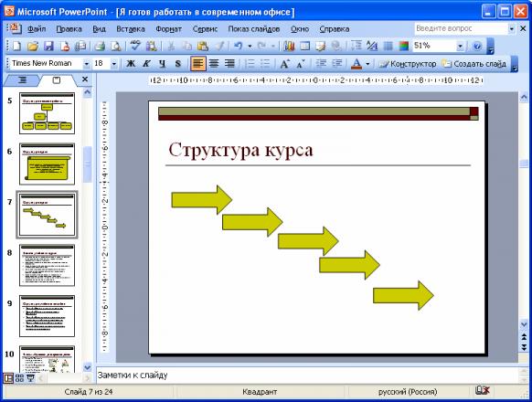Toggle italic formatting (К)
532x402 pixels.
point(146,63)
